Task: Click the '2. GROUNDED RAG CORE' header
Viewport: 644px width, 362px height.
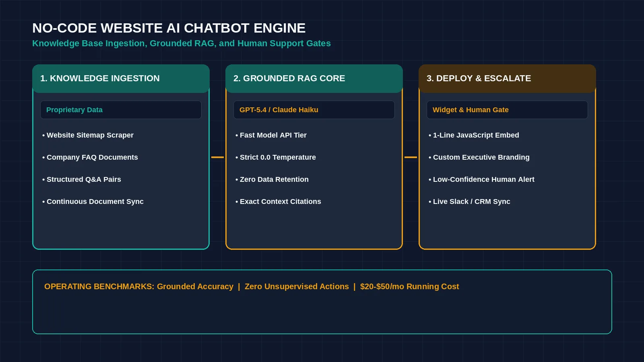Action: click(314, 78)
